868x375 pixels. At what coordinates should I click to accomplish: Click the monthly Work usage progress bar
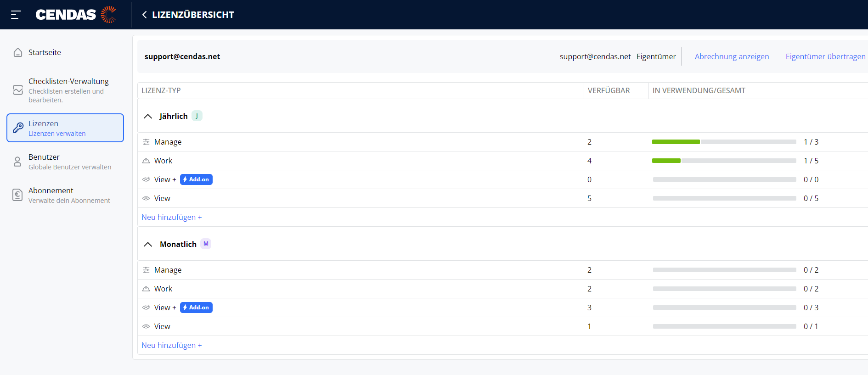[724, 289]
